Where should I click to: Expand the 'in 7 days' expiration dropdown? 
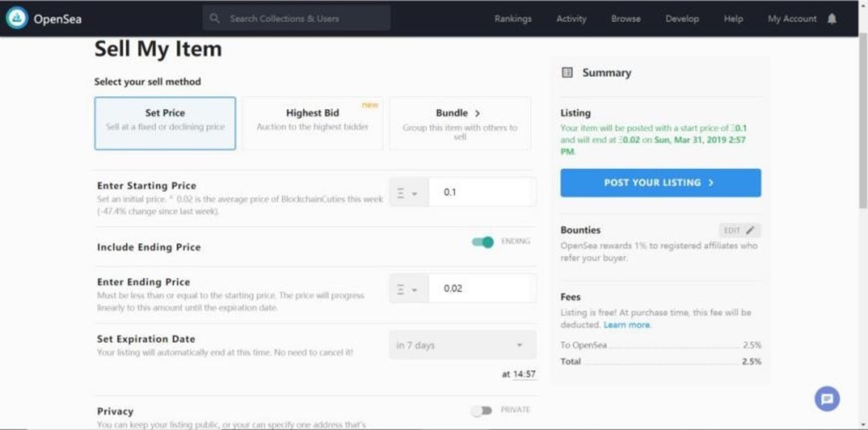[x=463, y=345]
